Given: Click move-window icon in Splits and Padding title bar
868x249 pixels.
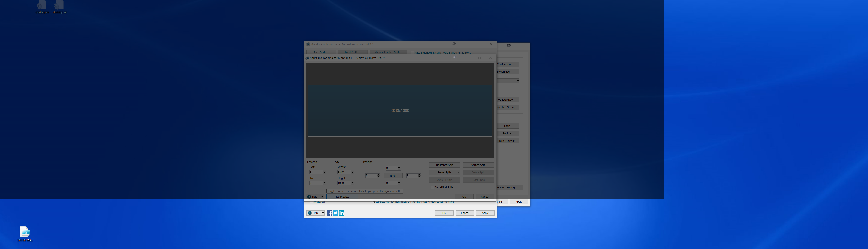Looking at the screenshot, I should pyautogui.click(x=454, y=58).
